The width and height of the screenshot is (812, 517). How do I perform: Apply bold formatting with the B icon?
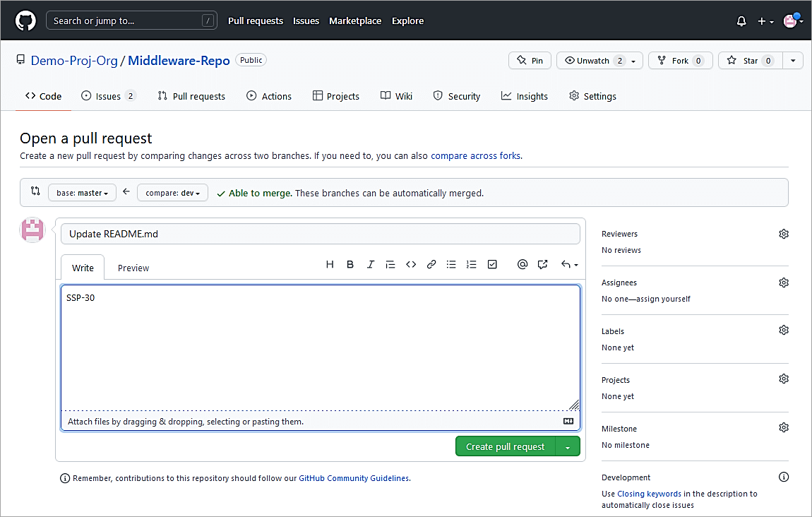[x=350, y=265]
